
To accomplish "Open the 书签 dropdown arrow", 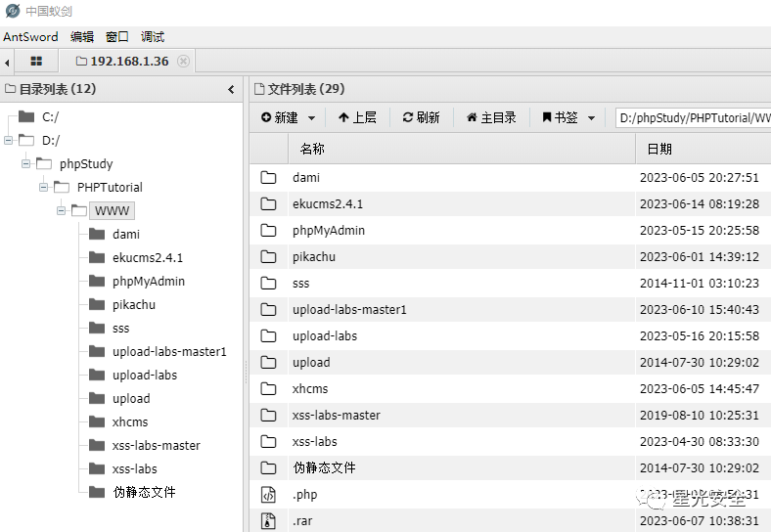I will point(592,118).
